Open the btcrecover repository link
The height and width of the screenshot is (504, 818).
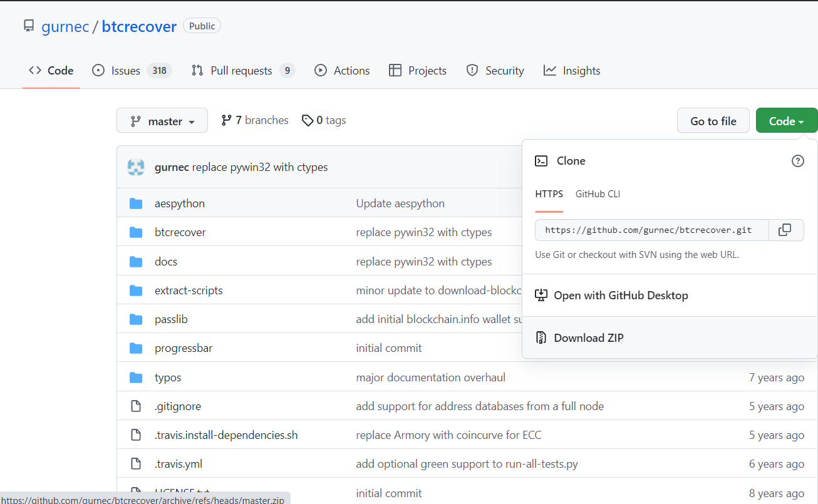coord(139,27)
